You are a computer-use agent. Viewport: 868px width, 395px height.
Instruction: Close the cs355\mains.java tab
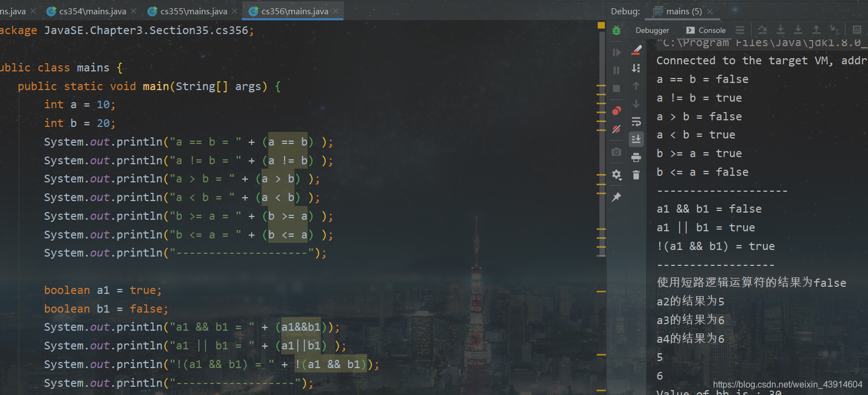(x=235, y=11)
